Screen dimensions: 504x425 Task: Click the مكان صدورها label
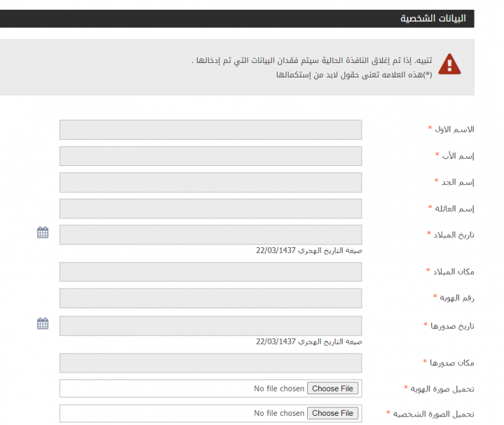[452, 363]
